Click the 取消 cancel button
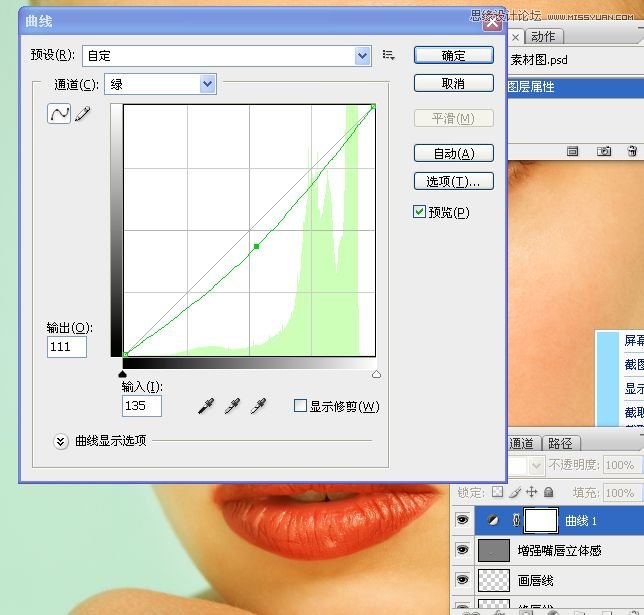Image resolution: width=644 pixels, height=615 pixels. pos(453,83)
